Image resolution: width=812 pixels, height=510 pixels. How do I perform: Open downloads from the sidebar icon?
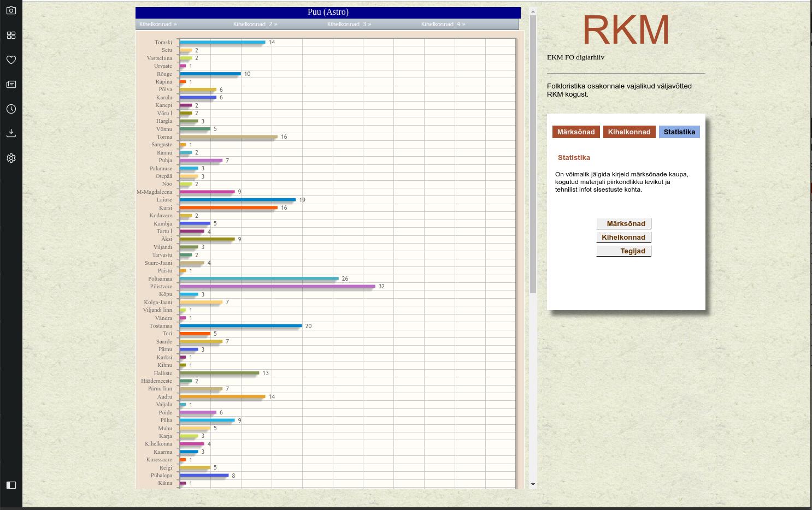coord(11,133)
